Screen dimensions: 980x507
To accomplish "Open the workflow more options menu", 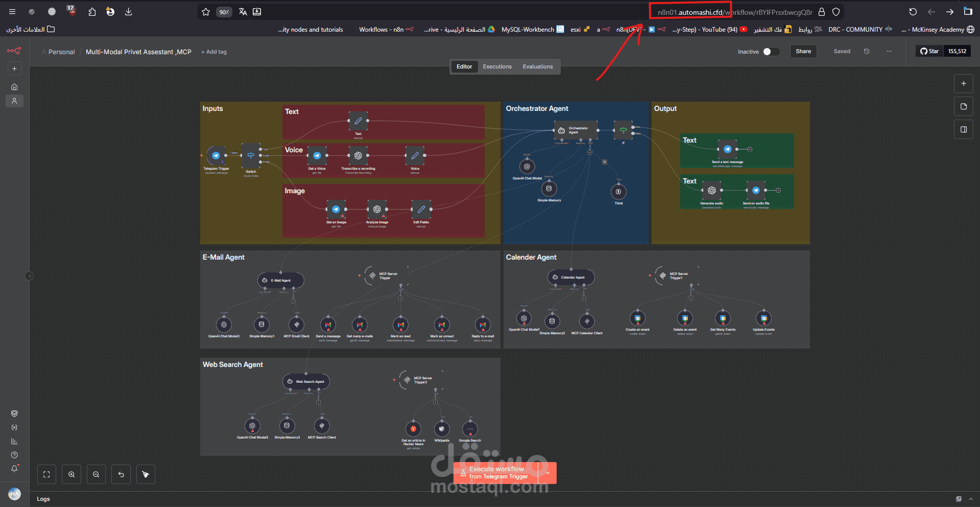I will 889,51.
